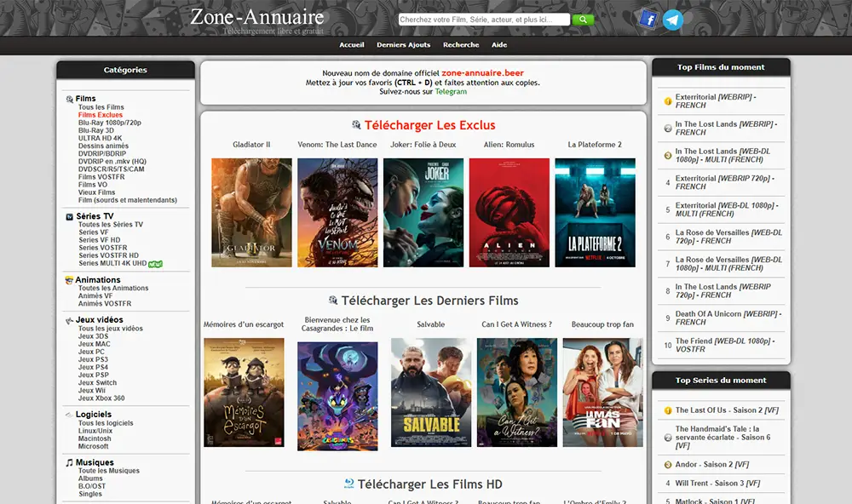
Task: Open Death Of A Unicorn [WEBRIP] entry
Action: pos(728,318)
